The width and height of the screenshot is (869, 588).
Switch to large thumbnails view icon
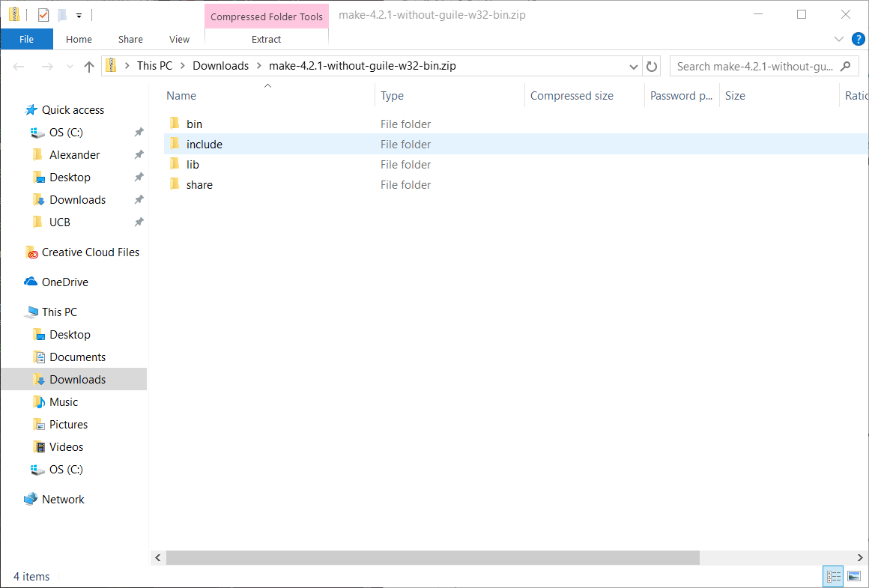pos(854,576)
